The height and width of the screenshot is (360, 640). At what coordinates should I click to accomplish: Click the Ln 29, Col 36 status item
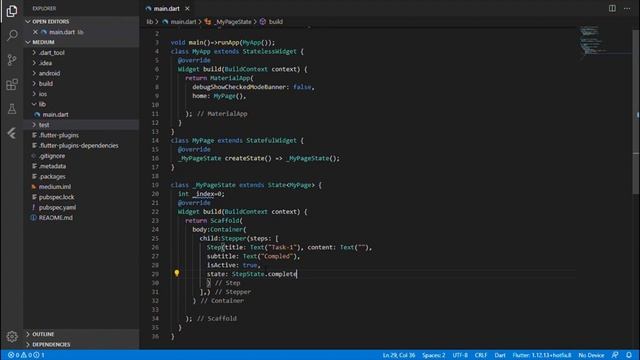point(399,355)
